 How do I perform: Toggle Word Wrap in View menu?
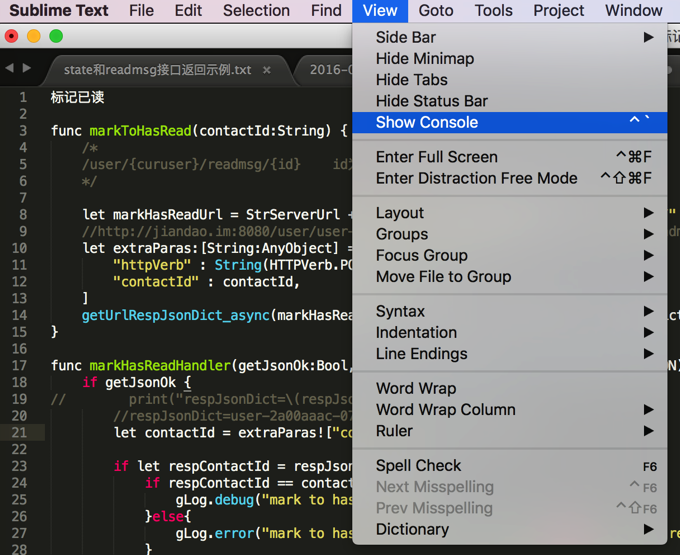416,388
